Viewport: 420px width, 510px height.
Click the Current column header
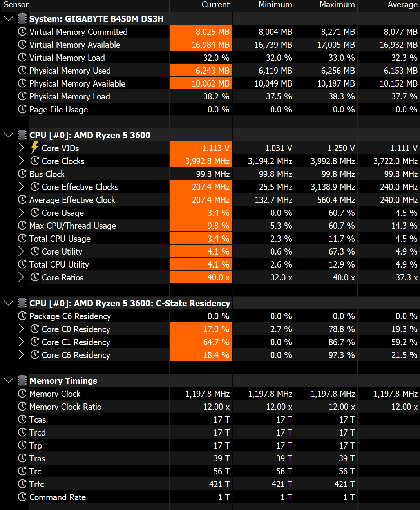click(x=215, y=5)
